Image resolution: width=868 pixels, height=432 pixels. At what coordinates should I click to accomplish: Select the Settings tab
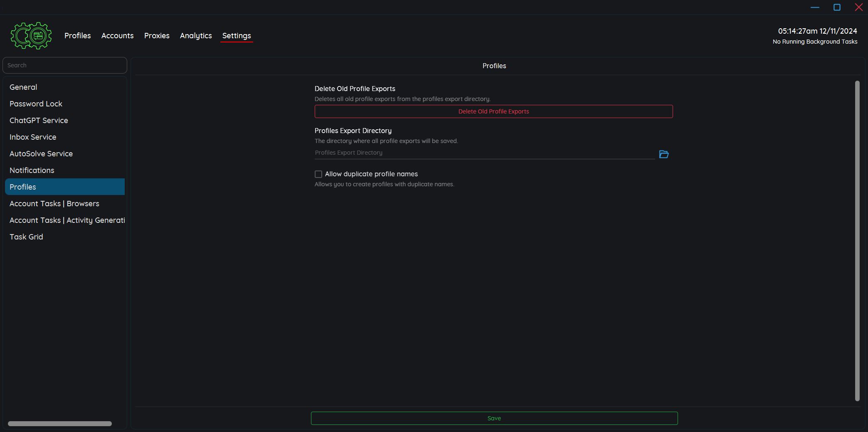click(x=237, y=36)
